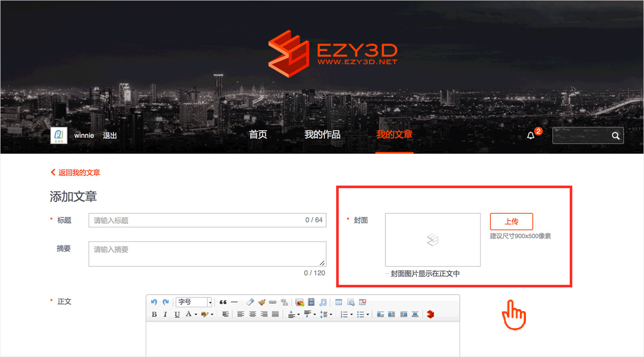Expand numbered list style arrow

[352, 314]
